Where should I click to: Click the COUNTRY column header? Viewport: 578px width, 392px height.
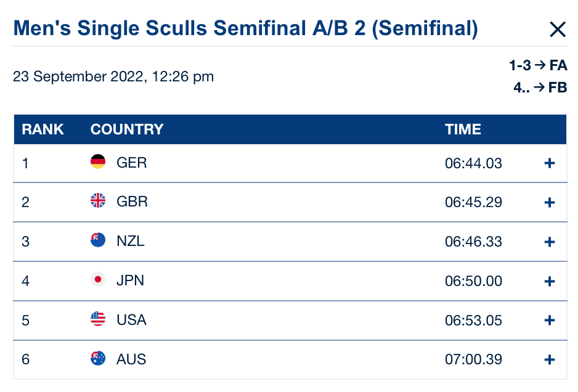[x=127, y=129]
